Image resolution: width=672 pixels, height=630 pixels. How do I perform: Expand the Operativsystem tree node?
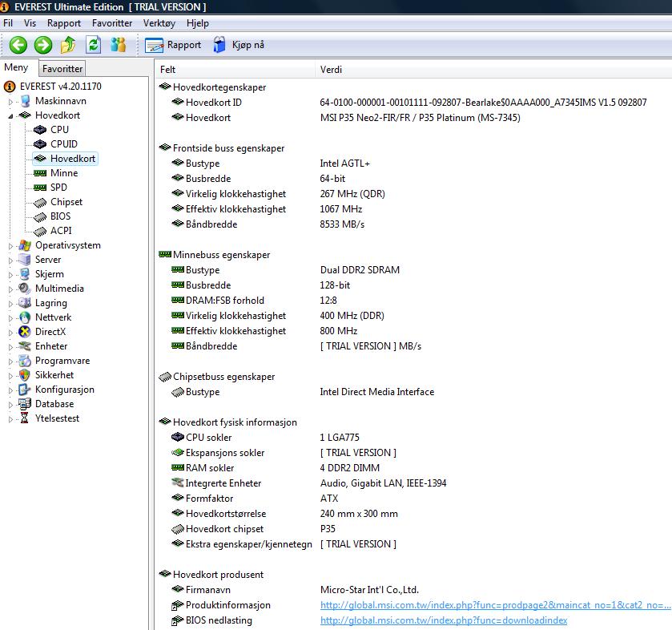click(x=11, y=246)
